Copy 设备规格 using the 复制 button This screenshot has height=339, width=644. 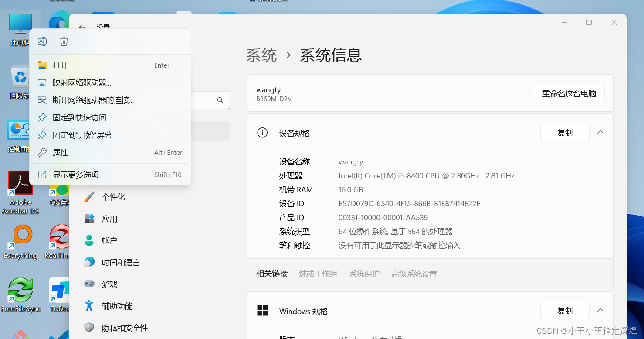point(565,133)
